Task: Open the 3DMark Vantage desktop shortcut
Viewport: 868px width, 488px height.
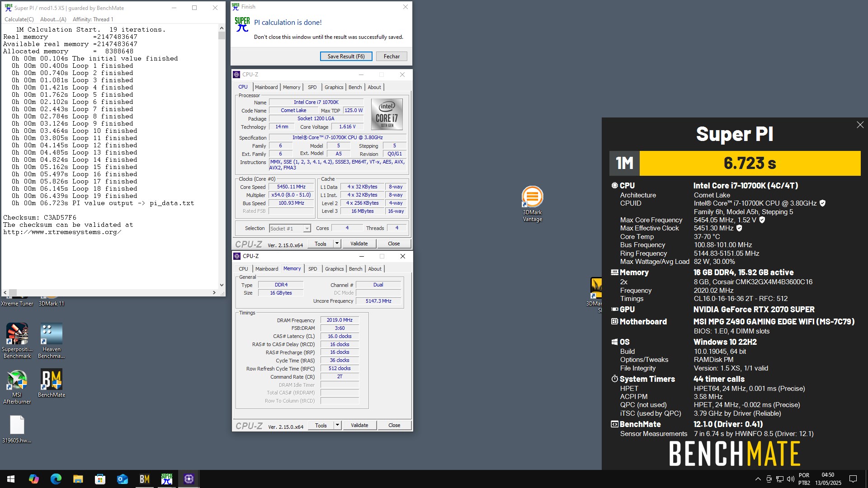Action: tap(532, 203)
